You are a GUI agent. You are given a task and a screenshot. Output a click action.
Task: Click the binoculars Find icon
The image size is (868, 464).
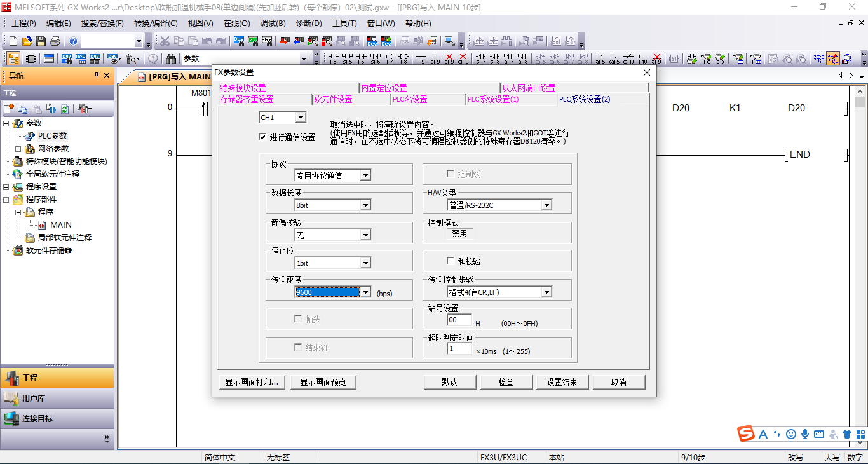point(171,58)
